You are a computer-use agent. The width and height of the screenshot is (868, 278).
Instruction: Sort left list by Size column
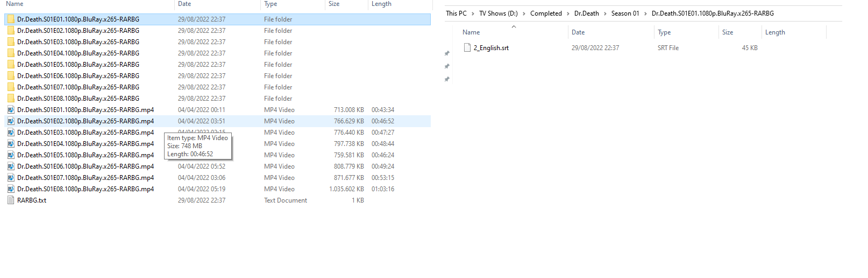click(334, 4)
